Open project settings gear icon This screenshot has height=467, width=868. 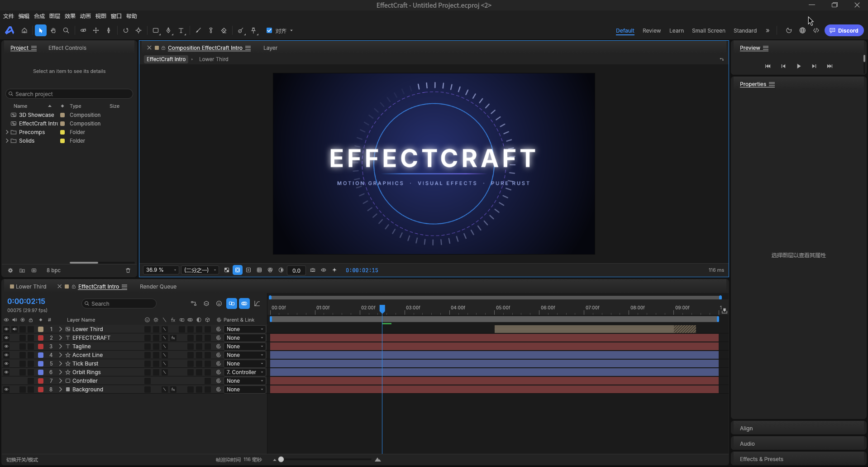(x=10, y=270)
